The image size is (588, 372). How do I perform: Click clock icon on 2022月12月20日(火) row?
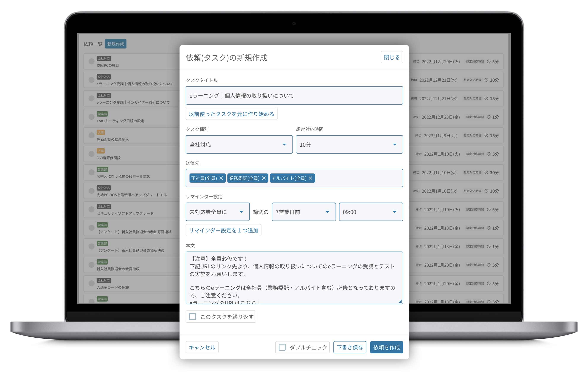pos(489,61)
